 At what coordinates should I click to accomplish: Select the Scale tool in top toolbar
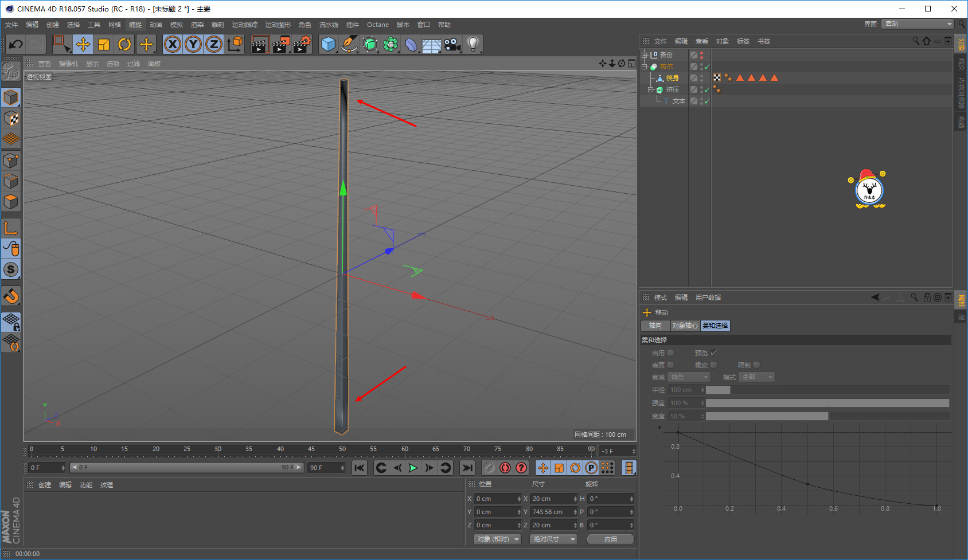104,44
